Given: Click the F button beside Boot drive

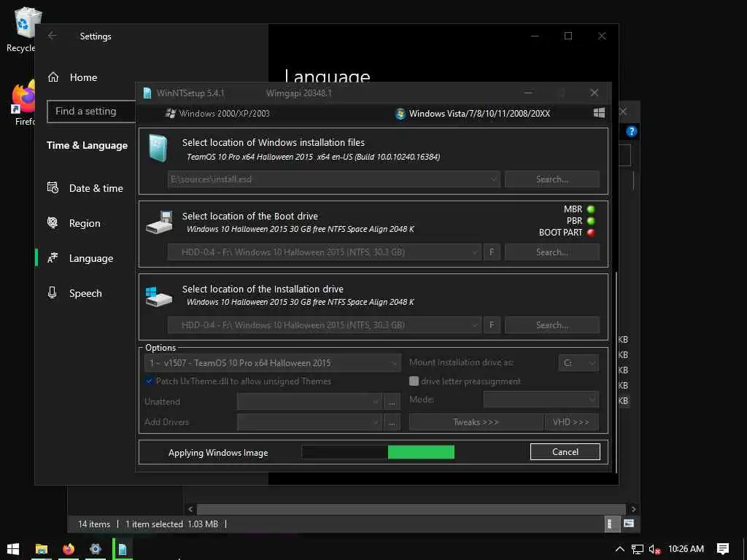Looking at the screenshot, I should point(492,252).
